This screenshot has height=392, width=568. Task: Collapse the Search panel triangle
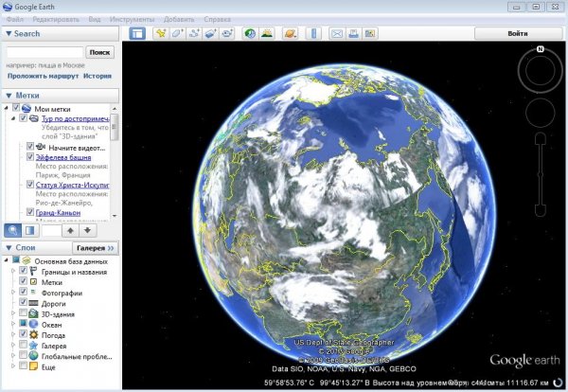pos(9,34)
